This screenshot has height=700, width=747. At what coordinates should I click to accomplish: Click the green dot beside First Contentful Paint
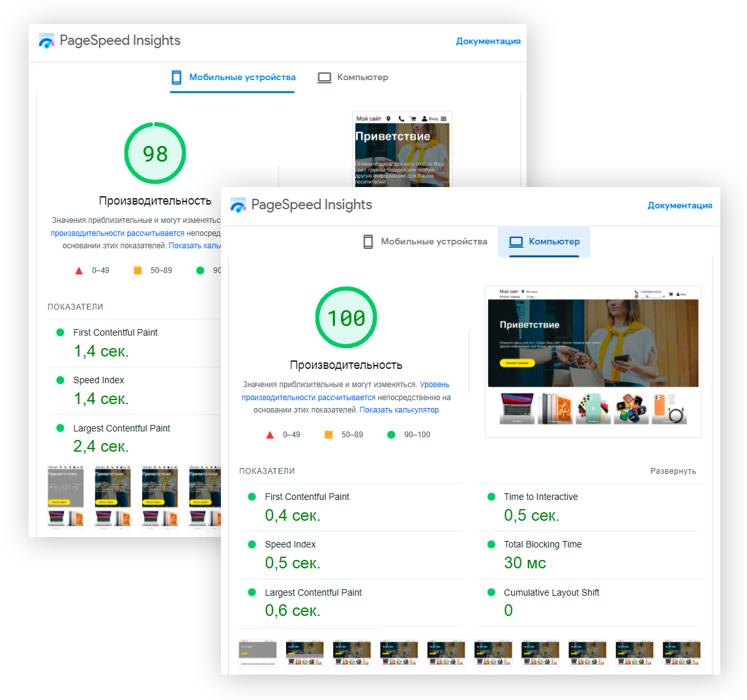251,497
